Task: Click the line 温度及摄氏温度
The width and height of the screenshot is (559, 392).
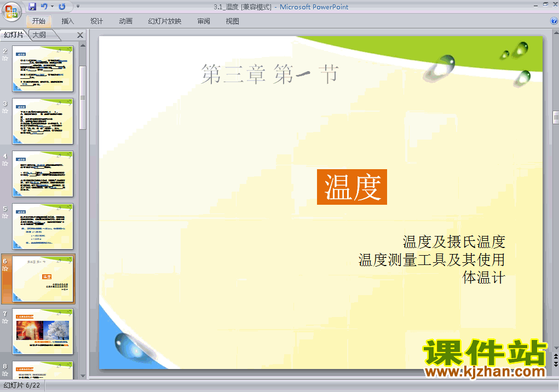Action: click(454, 242)
